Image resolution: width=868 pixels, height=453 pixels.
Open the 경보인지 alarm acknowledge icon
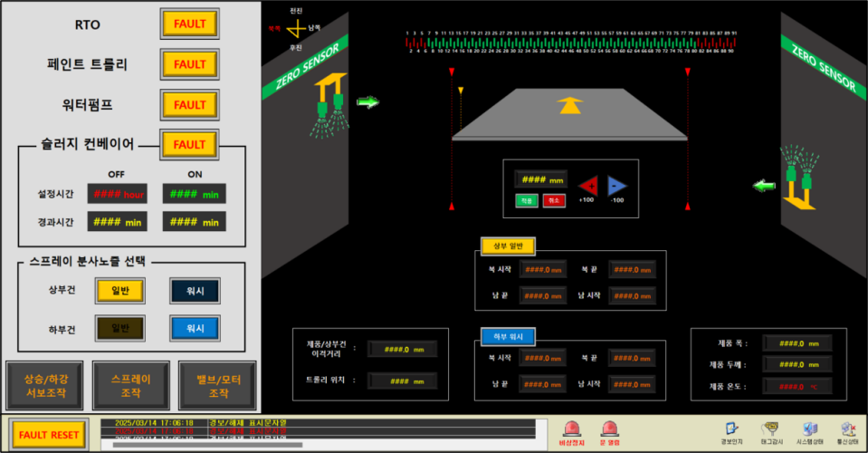(x=730, y=429)
